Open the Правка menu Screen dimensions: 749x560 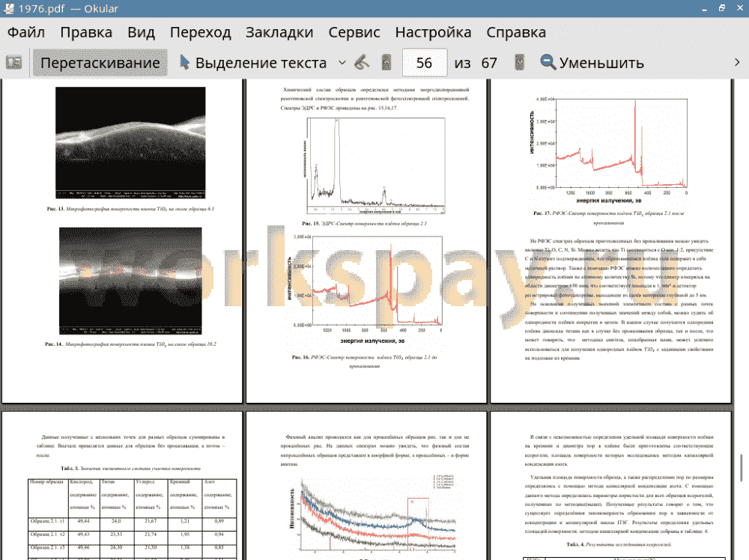click(86, 32)
